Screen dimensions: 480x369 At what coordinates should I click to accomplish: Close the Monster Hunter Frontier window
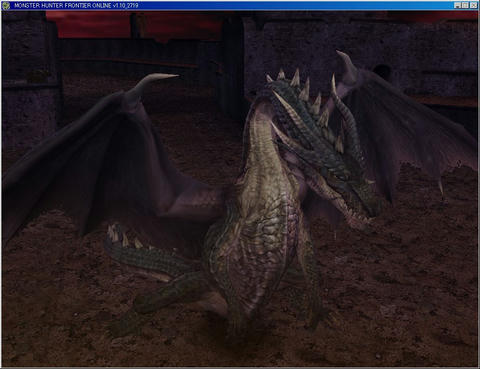[473, 5]
